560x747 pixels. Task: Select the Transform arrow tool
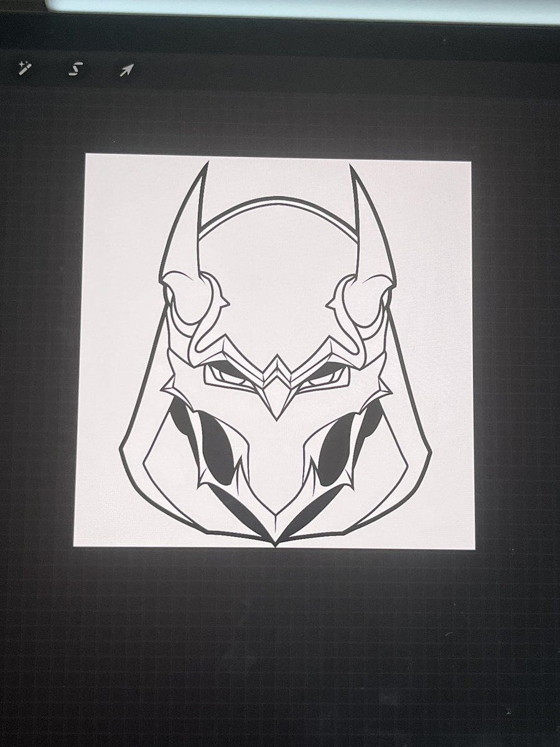(126, 70)
